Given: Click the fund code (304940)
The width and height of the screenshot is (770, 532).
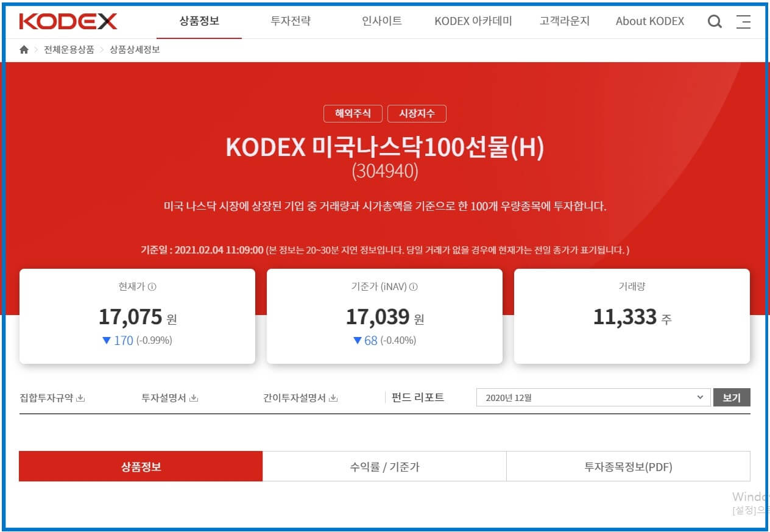Looking at the screenshot, I should click(385, 171).
